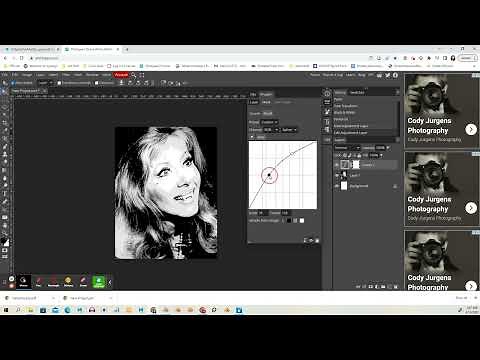Open File Explorer from the taskbar

(x=30, y=310)
